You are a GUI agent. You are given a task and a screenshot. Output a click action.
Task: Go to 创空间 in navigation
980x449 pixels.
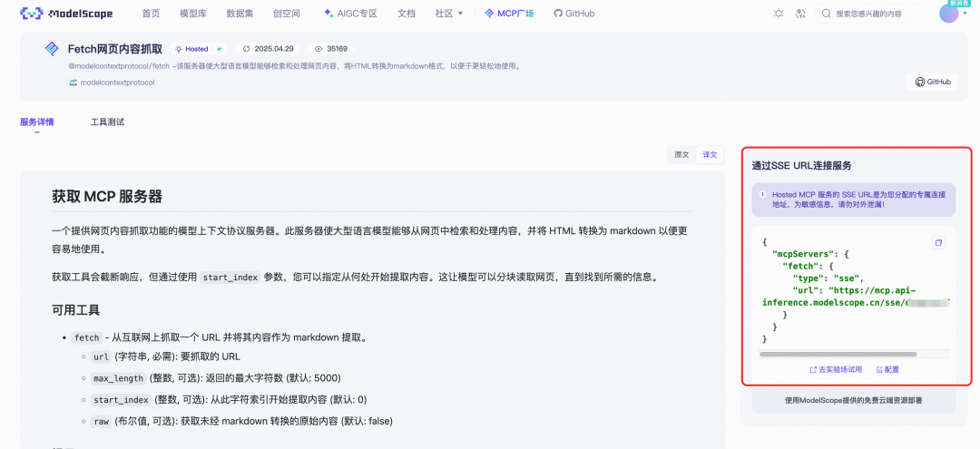point(287,13)
